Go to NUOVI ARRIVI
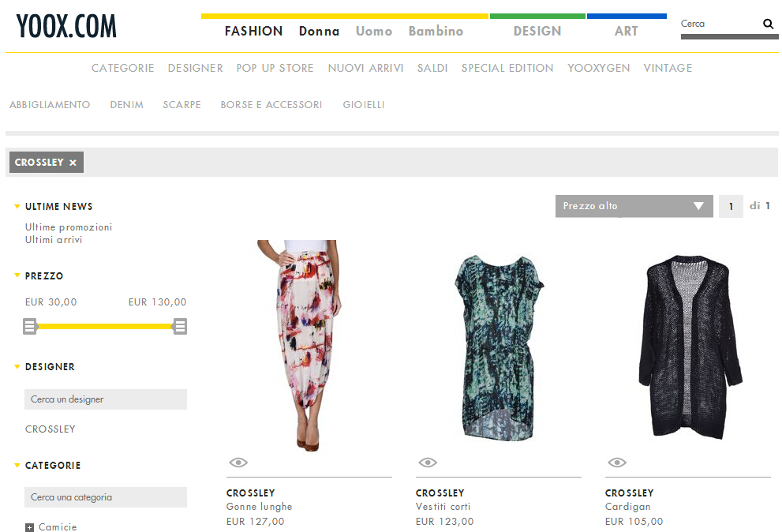Viewport: 782px width, 532px height. [365, 68]
